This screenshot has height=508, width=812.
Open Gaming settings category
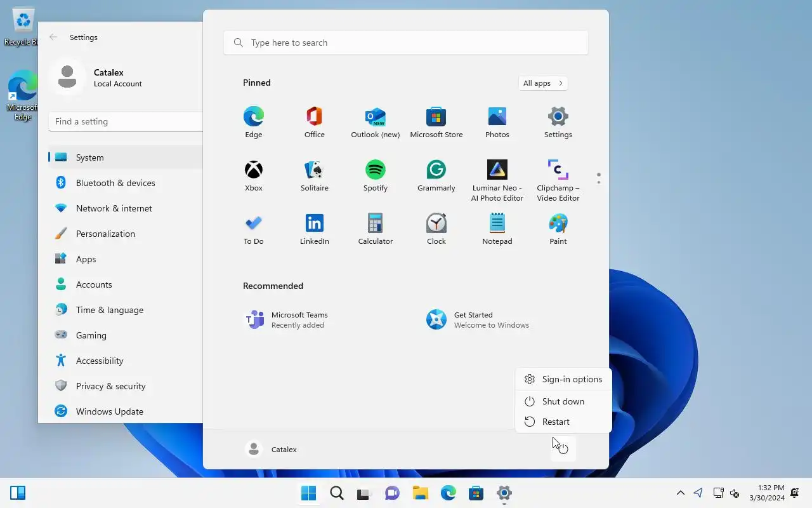tap(126, 335)
